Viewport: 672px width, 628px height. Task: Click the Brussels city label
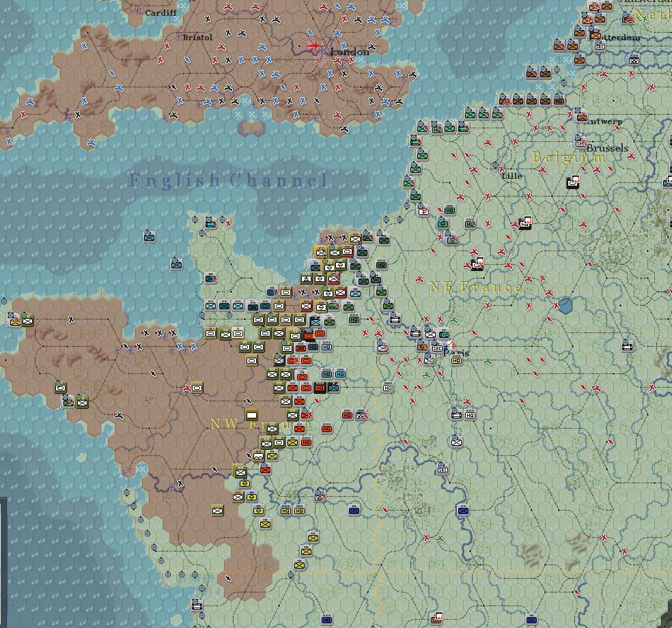click(608, 148)
